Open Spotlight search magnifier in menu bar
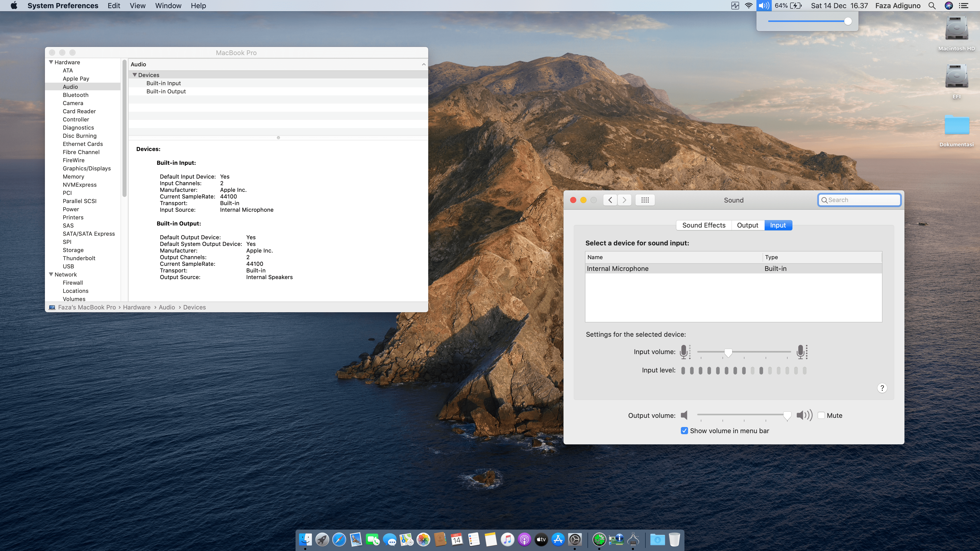 click(932, 6)
